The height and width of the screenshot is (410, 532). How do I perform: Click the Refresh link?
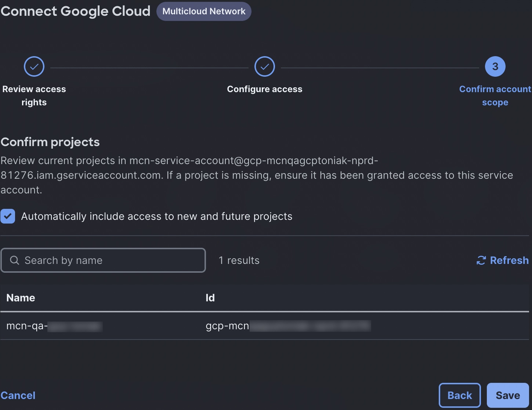pos(502,260)
